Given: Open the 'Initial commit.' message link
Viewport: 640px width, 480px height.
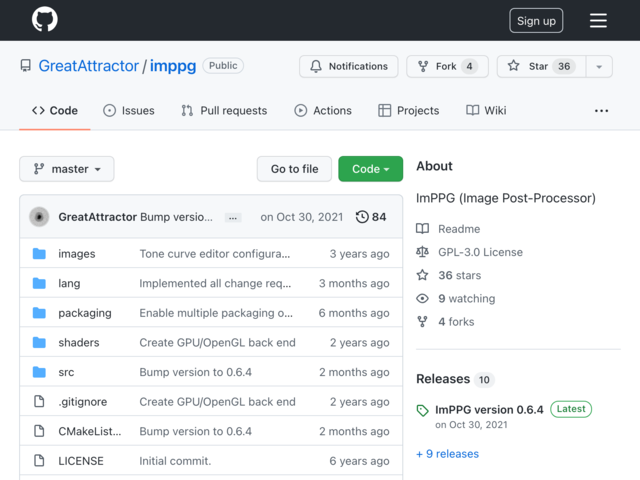Looking at the screenshot, I should [x=175, y=461].
